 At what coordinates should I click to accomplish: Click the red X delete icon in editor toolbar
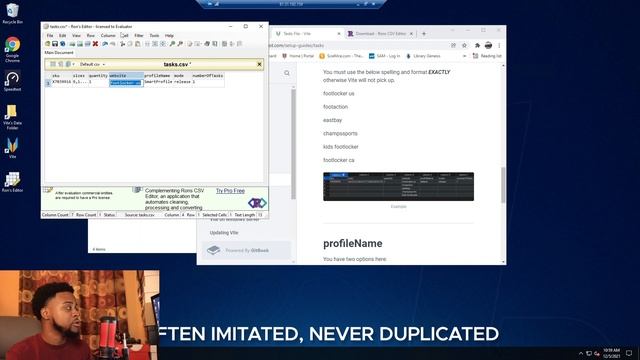(x=95, y=44)
